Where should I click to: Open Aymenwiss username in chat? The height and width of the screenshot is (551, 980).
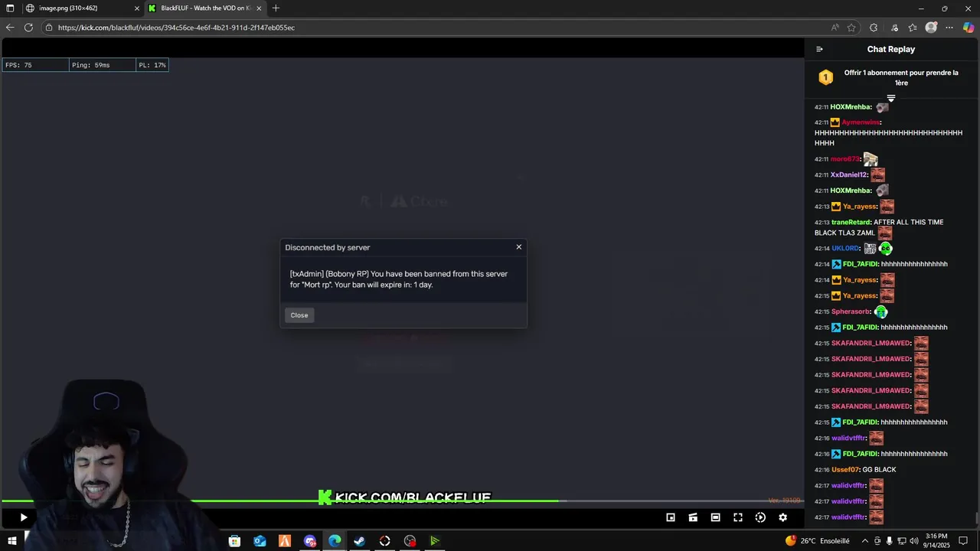pyautogui.click(x=861, y=122)
